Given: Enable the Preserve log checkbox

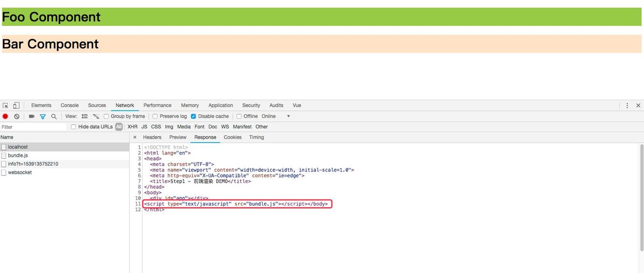Looking at the screenshot, I should click(155, 116).
